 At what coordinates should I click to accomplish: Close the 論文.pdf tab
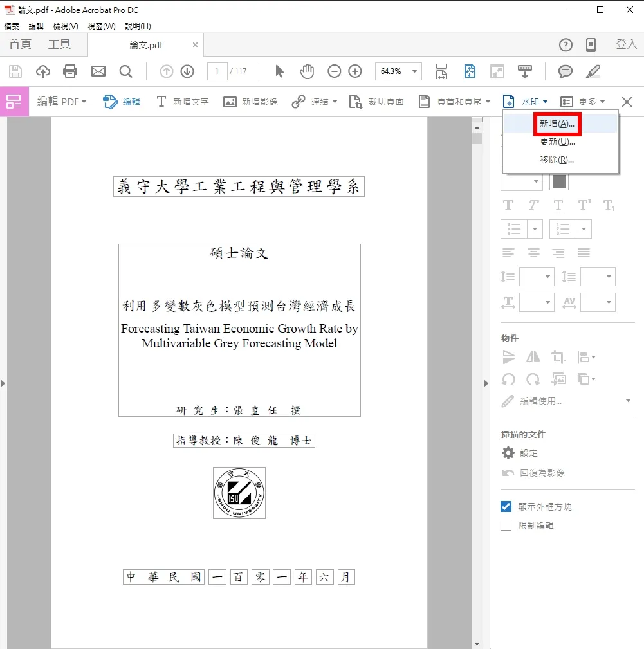point(195,44)
